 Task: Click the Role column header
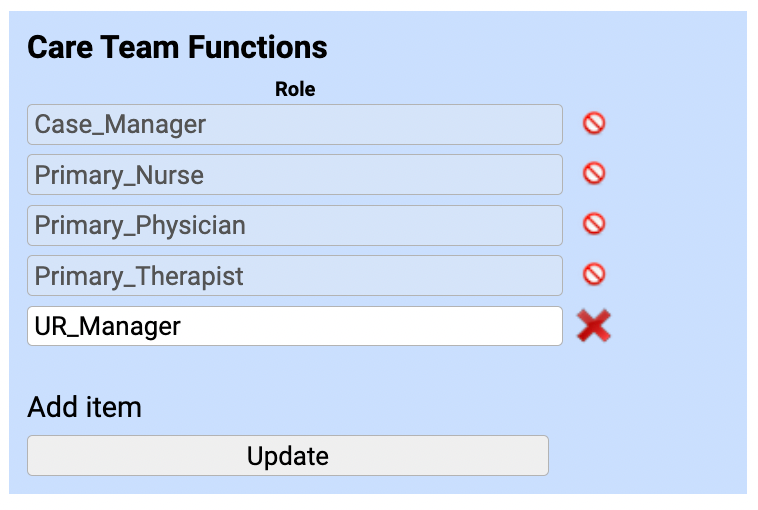coord(295,89)
